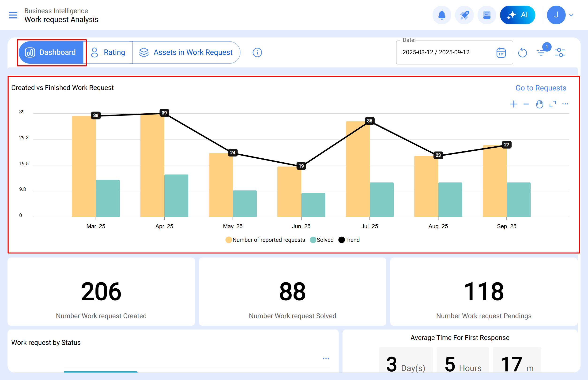Open the documentation book icon
The height and width of the screenshot is (380, 588).
(486, 15)
